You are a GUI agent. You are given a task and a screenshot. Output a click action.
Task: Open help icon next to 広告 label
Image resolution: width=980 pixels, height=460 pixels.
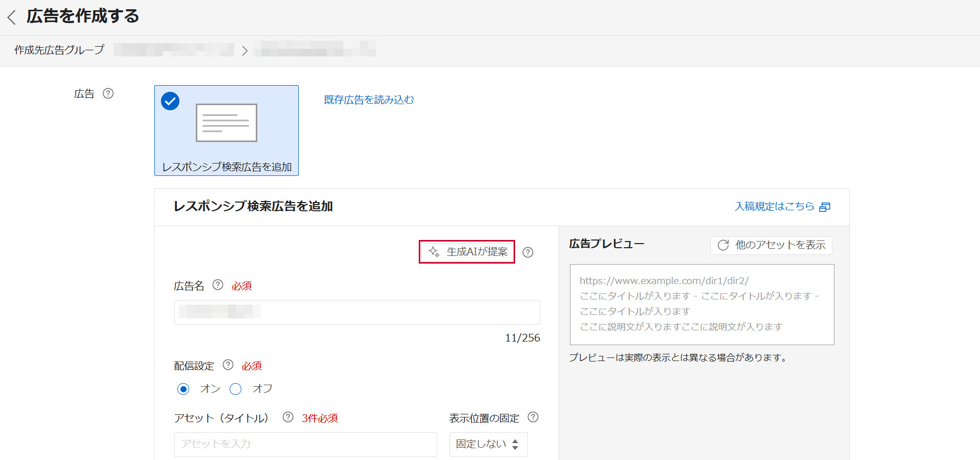pos(108,93)
